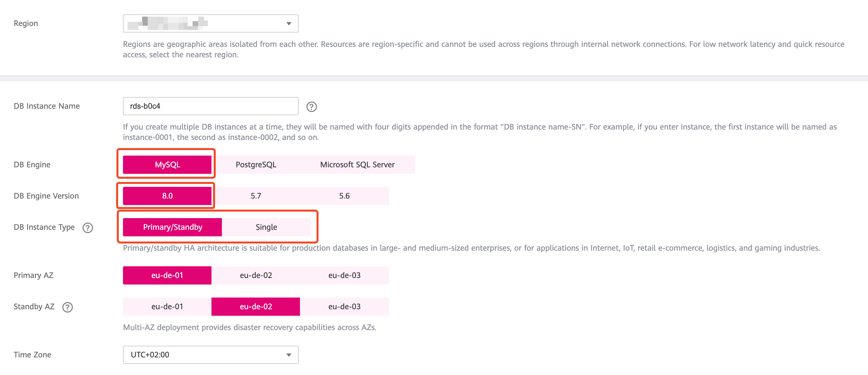The image size is (868, 375).
Task: Select MySQL as DB Engine
Action: click(x=167, y=165)
